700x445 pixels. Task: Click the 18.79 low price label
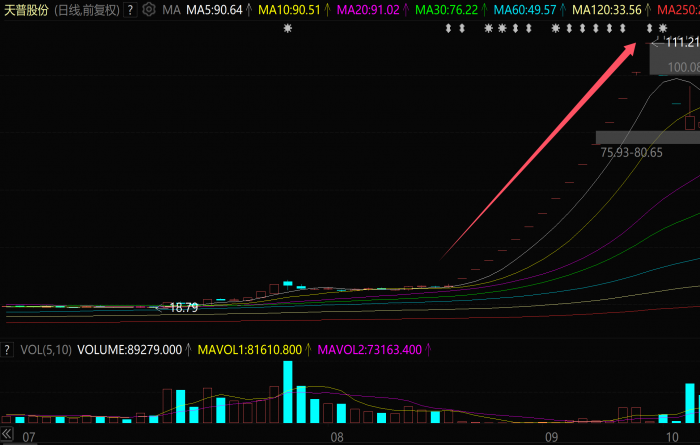click(183, 308)
